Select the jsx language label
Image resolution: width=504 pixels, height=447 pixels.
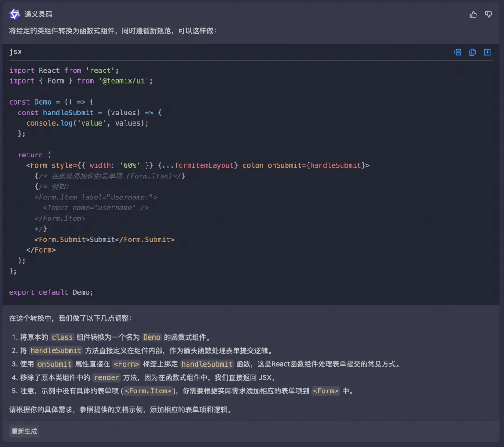15,52
